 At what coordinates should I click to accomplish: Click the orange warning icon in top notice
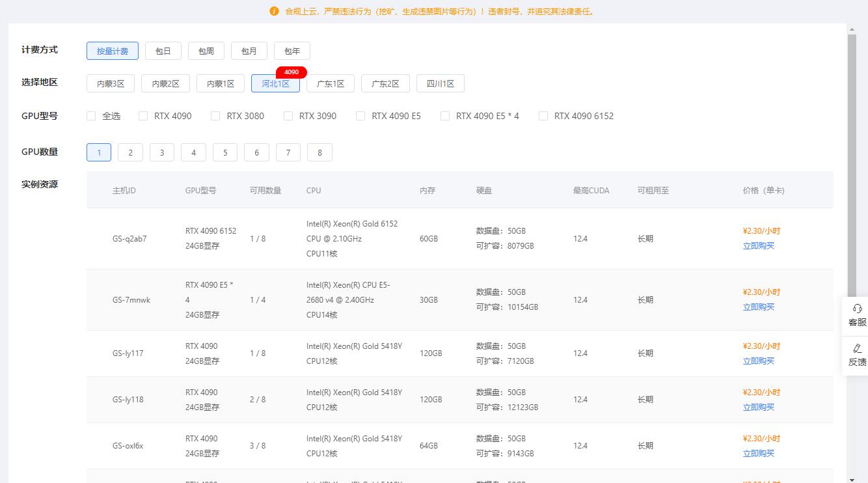[x=274, y=12]
